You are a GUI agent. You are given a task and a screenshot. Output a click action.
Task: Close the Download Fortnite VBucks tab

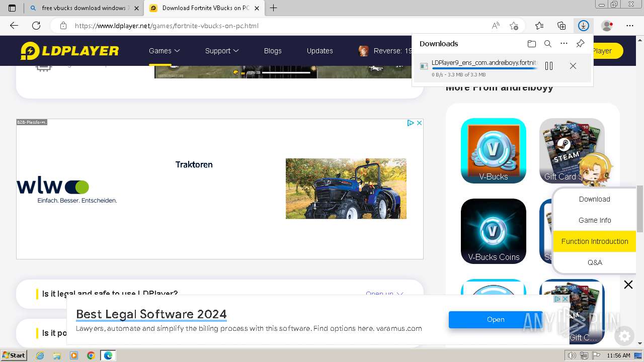pos(257,8)
